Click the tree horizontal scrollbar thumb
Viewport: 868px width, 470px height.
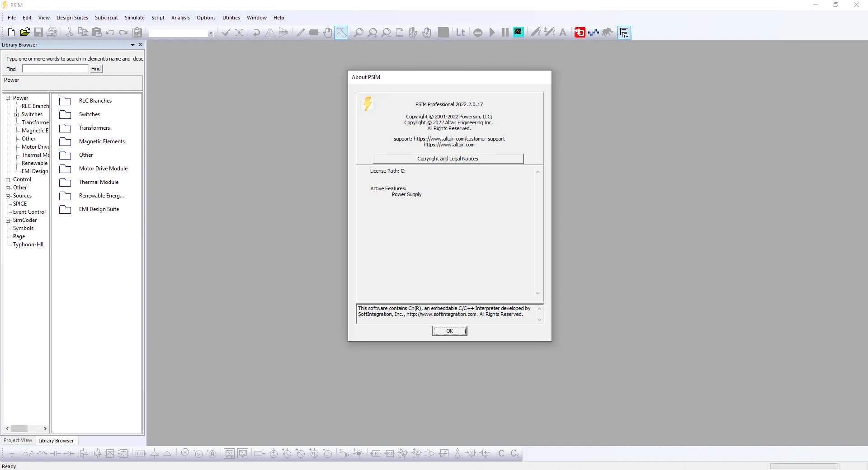pyautogui.click(x=19, y=428)
